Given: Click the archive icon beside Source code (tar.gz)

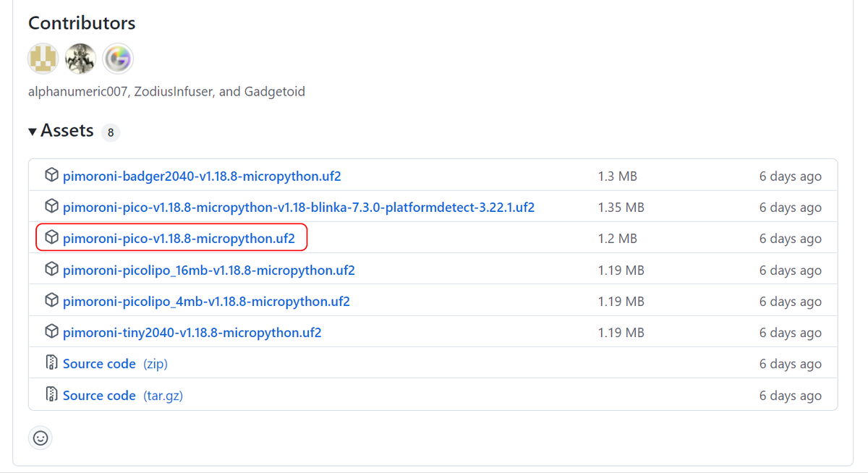Looking at the screenshot, I should click(x=51, y=395).
